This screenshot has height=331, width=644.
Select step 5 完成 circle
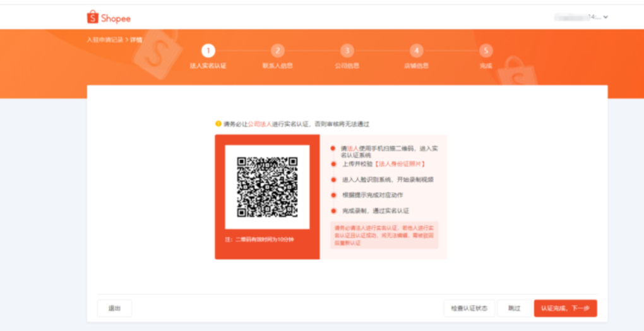[486, 51]
